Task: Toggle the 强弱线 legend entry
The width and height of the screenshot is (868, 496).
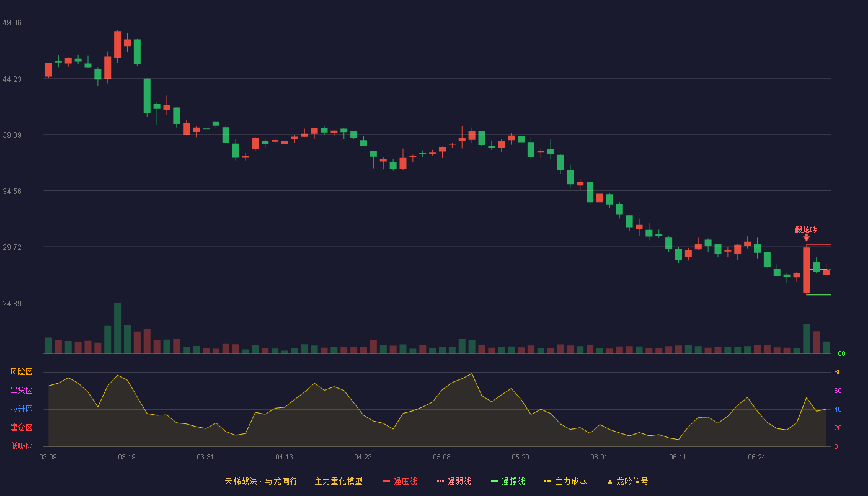Action: (454, 481)
